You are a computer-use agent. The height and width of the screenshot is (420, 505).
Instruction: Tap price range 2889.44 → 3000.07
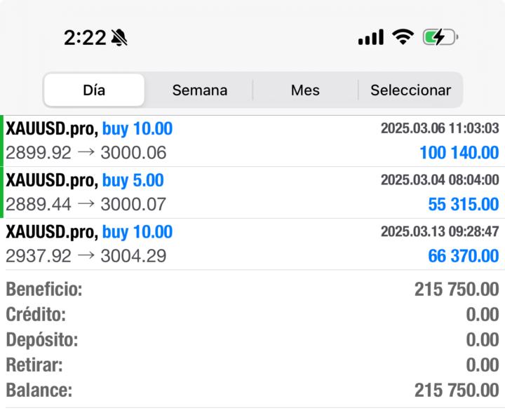[x=86, y=204]
